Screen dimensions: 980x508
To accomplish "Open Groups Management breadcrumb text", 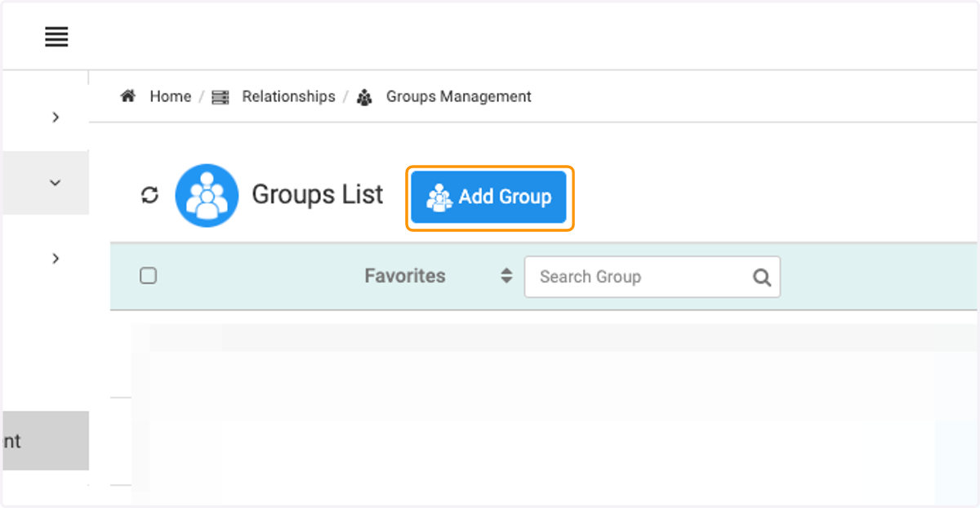I will tap(458, 96).
